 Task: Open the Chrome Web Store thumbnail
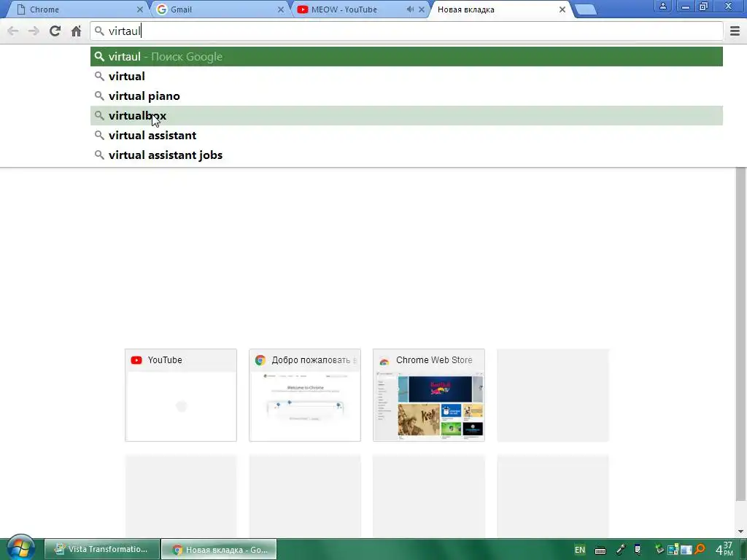[x=429, y=395]
